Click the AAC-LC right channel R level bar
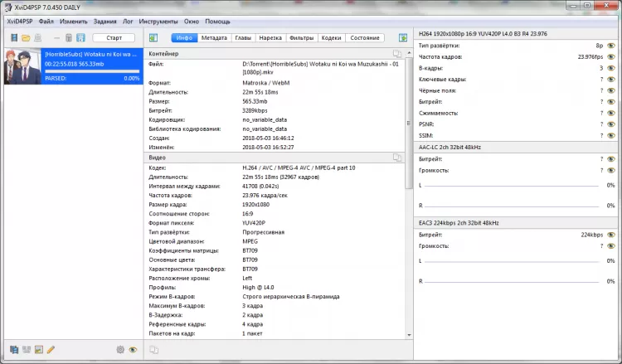622x364 pixels. 512,206
